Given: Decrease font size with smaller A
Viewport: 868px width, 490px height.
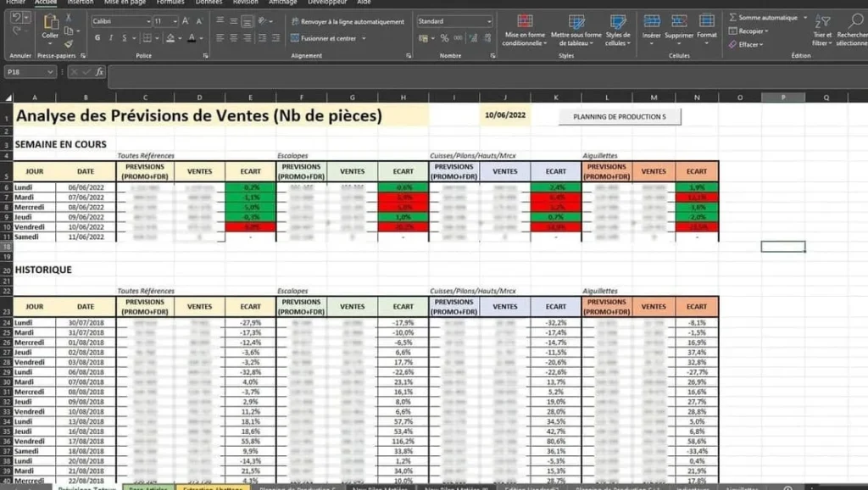Looking at the screenshot, I should pos(199,21).
